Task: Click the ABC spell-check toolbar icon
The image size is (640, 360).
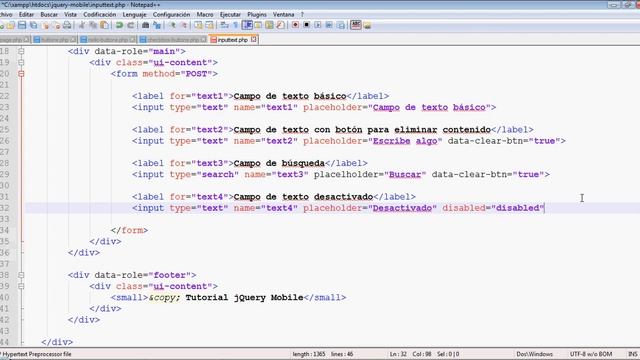Action: [356, 25]
